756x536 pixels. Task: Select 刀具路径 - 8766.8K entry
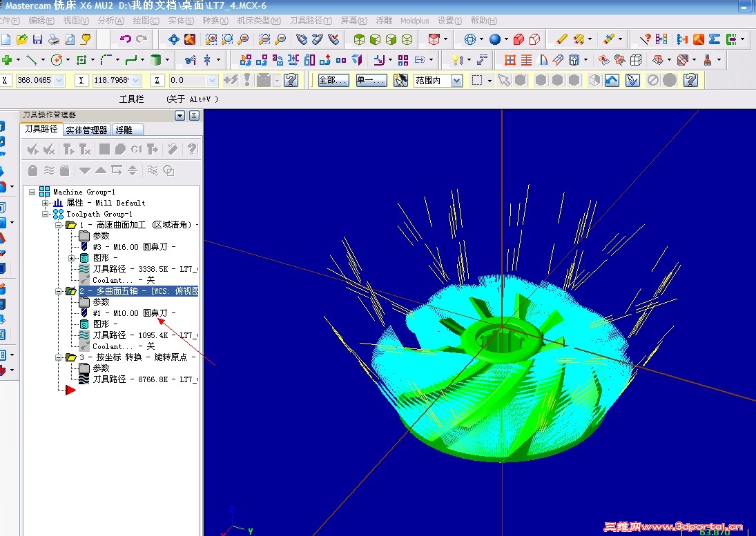point(146,379)
